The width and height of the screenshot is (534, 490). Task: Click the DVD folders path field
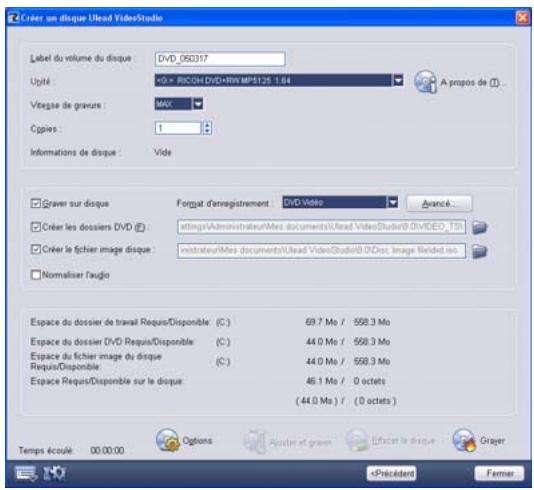point(321,227)
